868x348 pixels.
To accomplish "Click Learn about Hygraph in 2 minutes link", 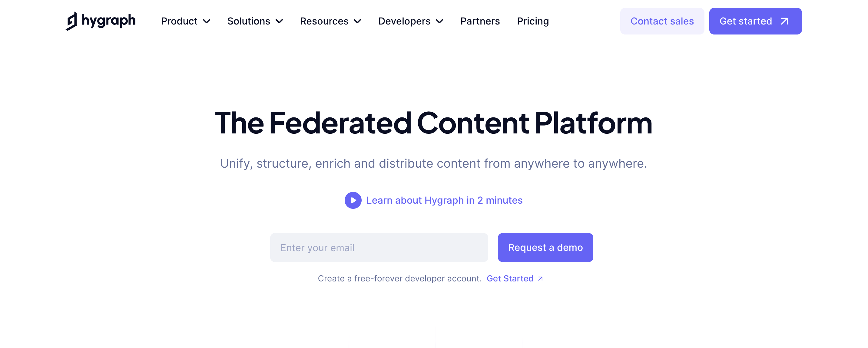I will (434, 200).
